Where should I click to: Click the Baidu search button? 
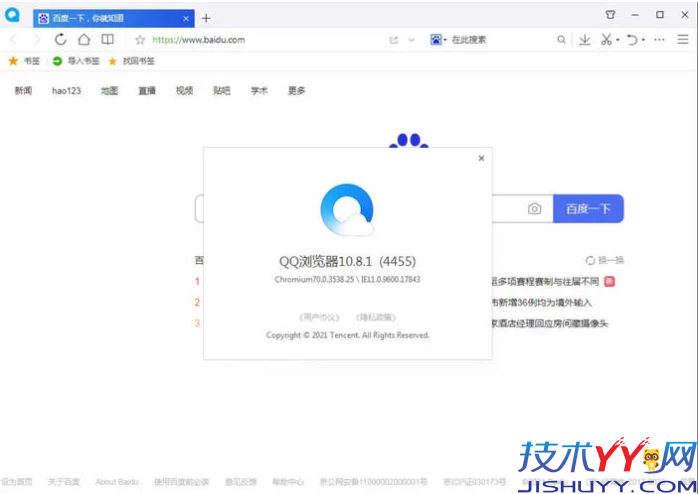[588, 208]
